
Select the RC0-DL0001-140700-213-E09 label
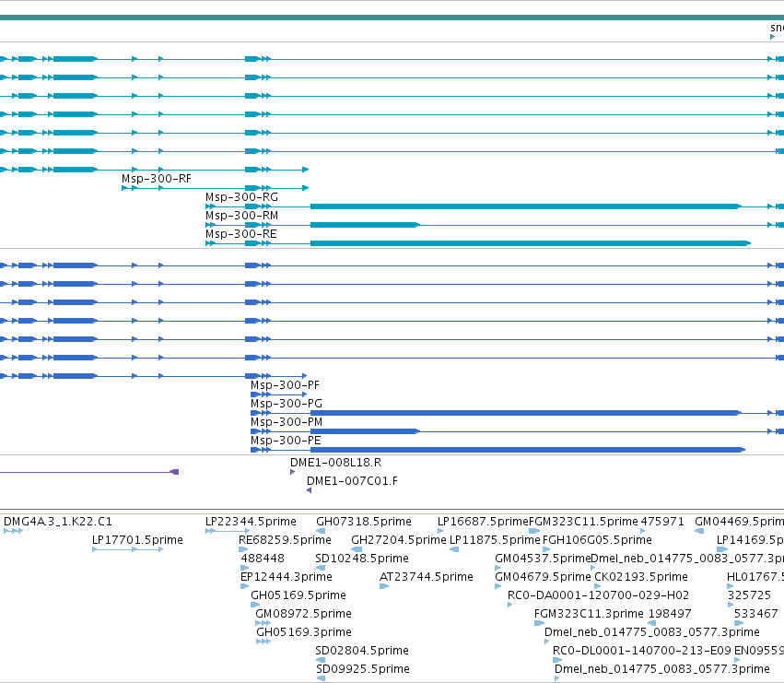pyautogui.click(x=642, y=651)
